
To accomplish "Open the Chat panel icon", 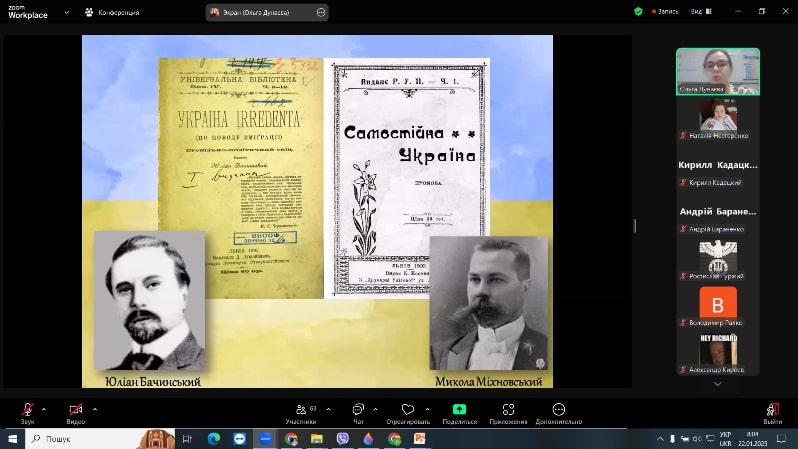I will pos(358,409).
